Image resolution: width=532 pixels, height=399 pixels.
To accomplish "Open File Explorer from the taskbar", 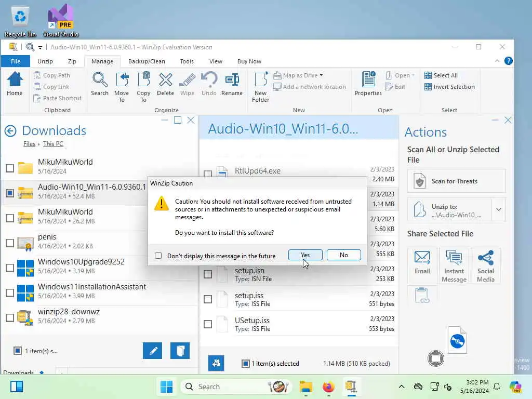I will point(305,387).
